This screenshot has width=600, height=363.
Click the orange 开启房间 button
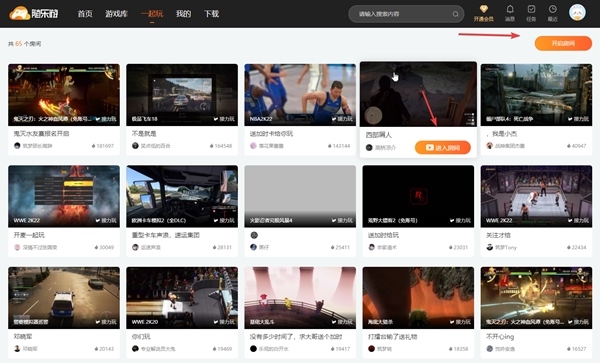563,43
